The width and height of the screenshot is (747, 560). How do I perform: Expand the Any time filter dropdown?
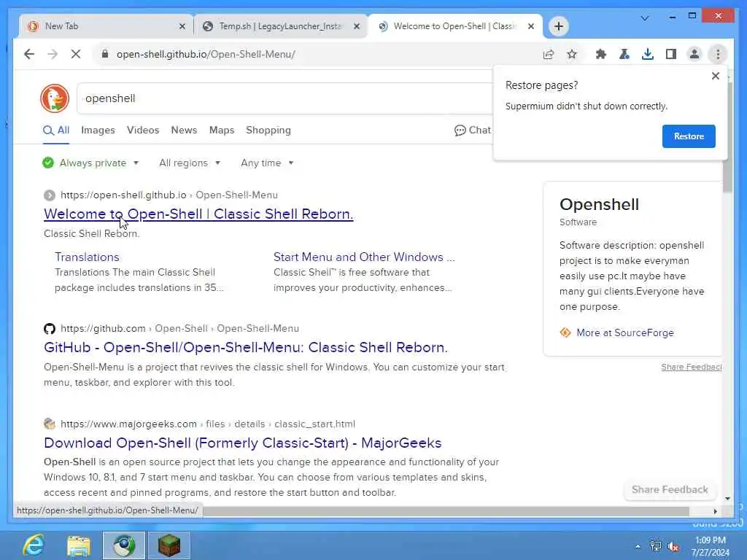(x=267, y=163)
